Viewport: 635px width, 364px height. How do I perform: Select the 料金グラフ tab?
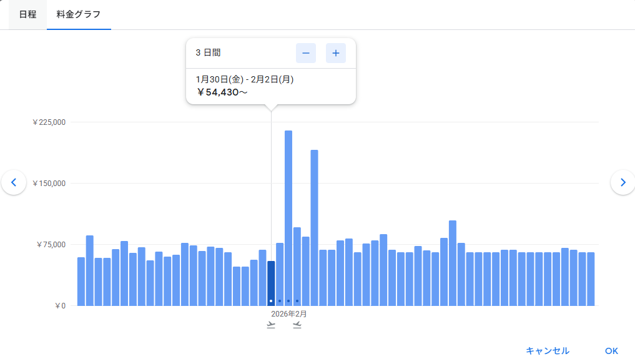(x=79, y=14)
